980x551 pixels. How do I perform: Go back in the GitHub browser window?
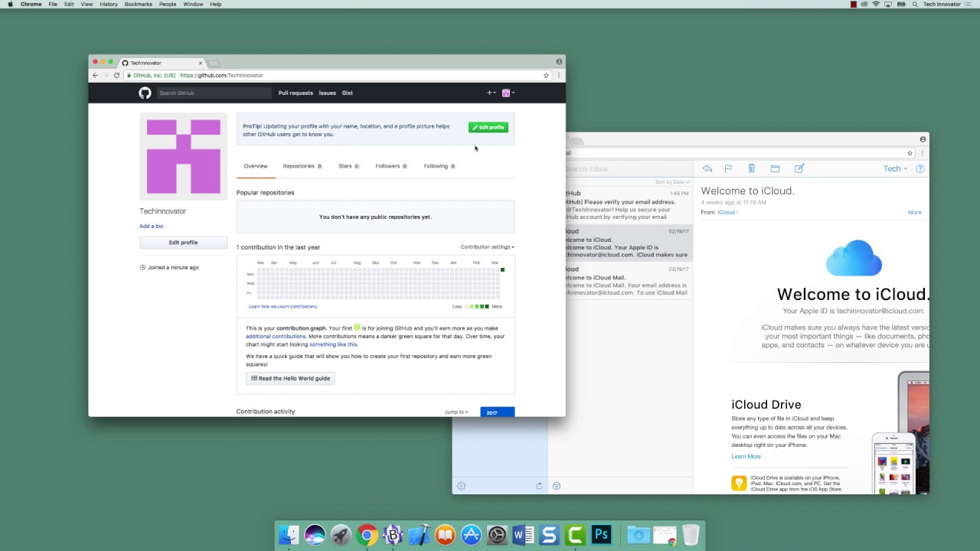tap(95, 75)
